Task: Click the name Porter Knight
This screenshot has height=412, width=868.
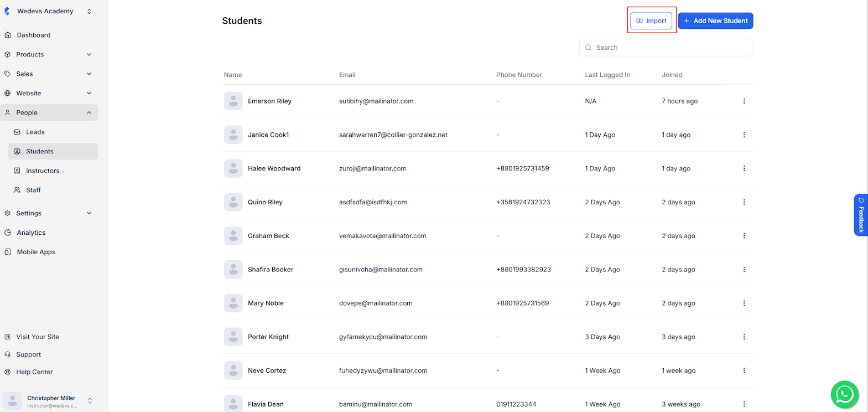Action: [268, 337]
